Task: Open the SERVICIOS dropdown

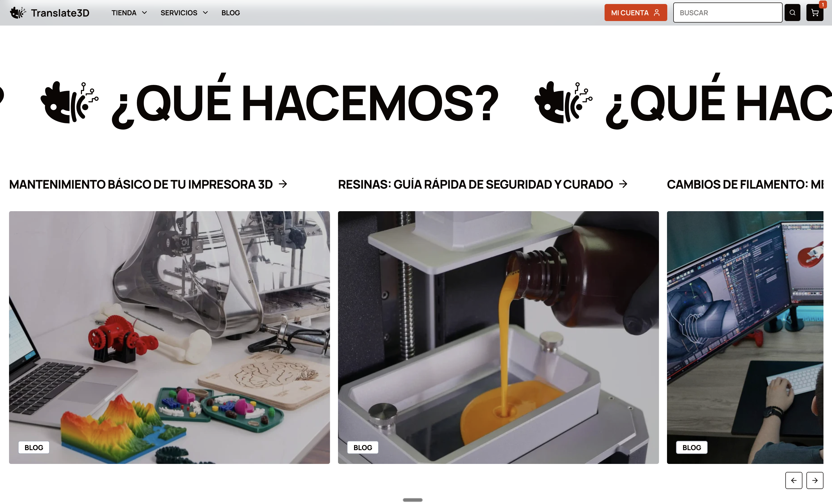Action: coord(179,13)
